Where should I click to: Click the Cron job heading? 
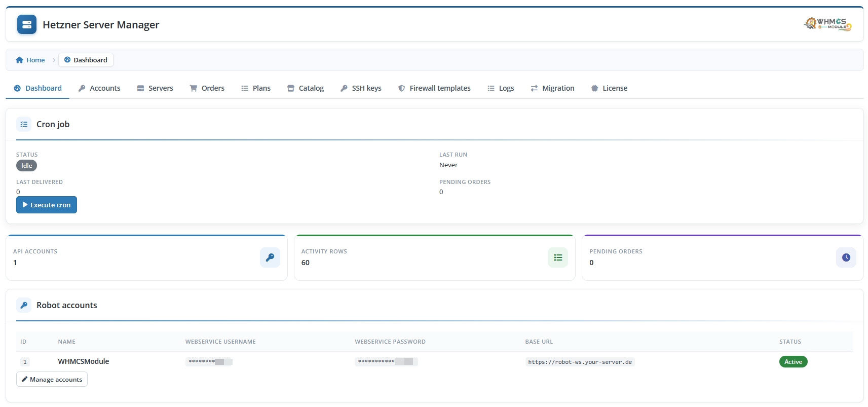53,124
